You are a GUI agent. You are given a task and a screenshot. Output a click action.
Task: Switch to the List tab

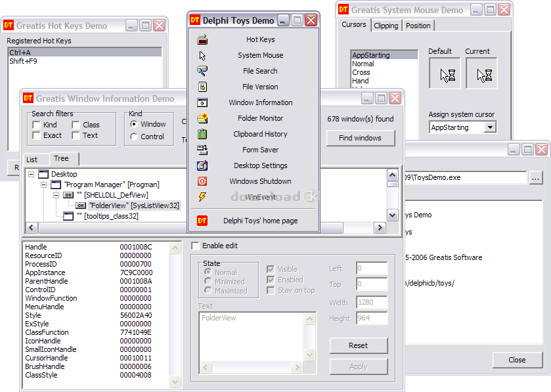tap(32, 160)
